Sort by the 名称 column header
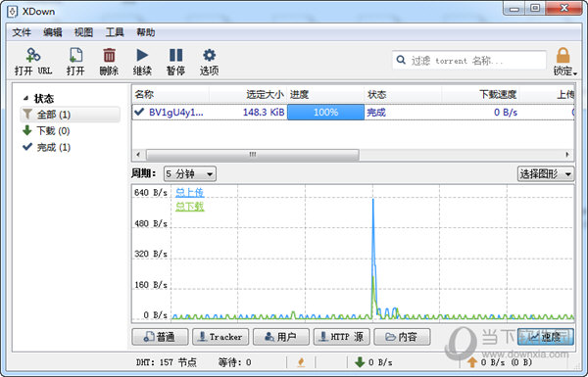 [171, 94]
